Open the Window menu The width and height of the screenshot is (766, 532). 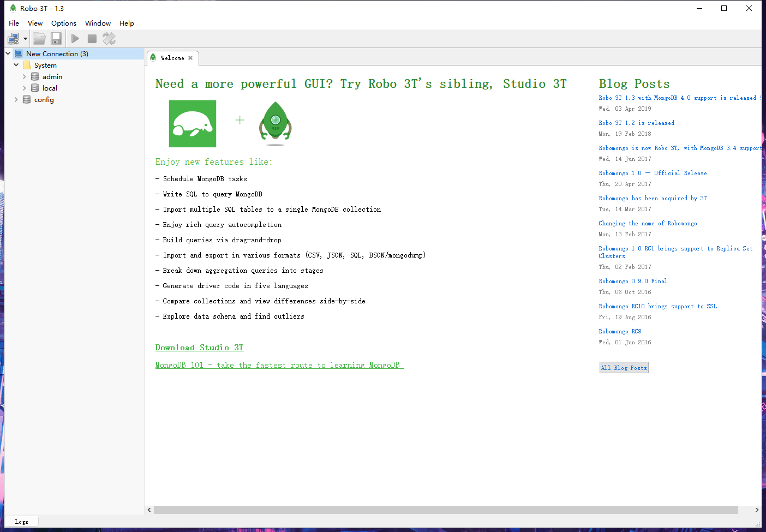pyautogui.click(x=98, y=23)
